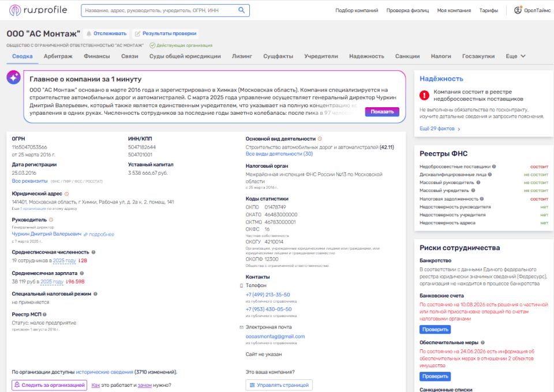
Task: Switch to the Финансы tab
Action: (97, 56)
